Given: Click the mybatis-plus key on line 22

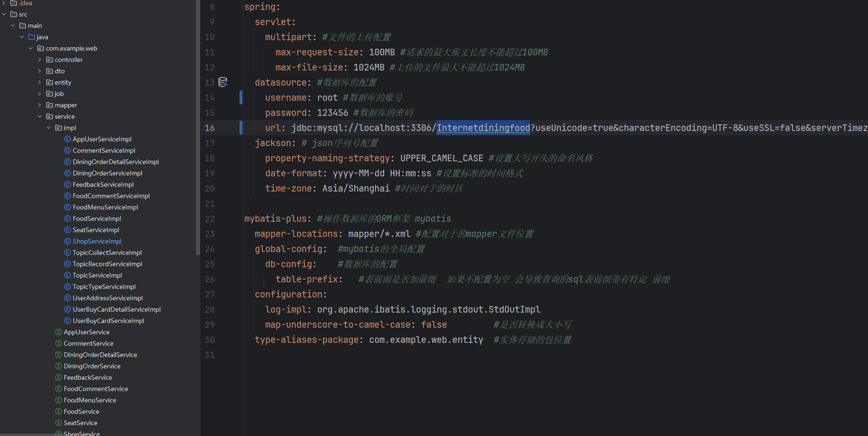Looking at the screenshot, I should tap(275, 218).
